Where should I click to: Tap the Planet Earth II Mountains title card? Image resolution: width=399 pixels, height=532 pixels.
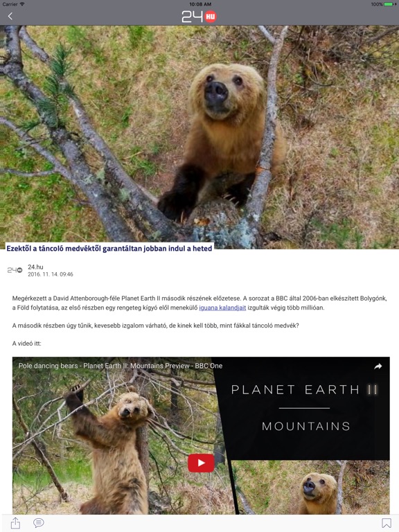pos(303,408)
